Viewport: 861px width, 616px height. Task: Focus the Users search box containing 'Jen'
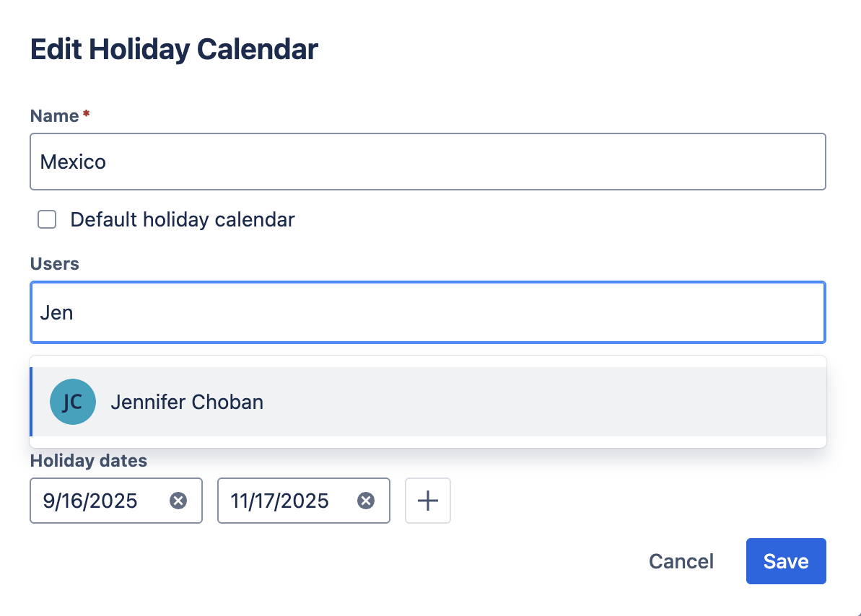click(x=427, y=312)
